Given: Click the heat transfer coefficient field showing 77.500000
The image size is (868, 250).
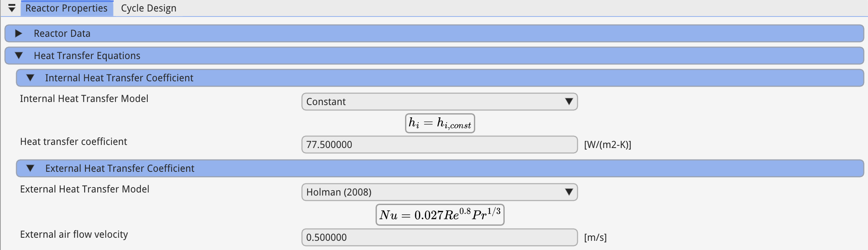Looking at the screenshot, I should pyautogui.click(x=439, y=145).
